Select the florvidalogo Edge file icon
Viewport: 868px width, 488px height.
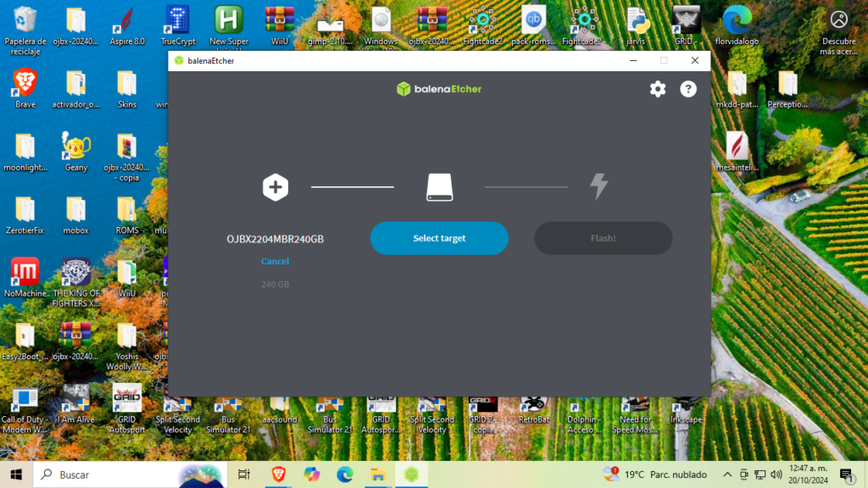[737, 26]
